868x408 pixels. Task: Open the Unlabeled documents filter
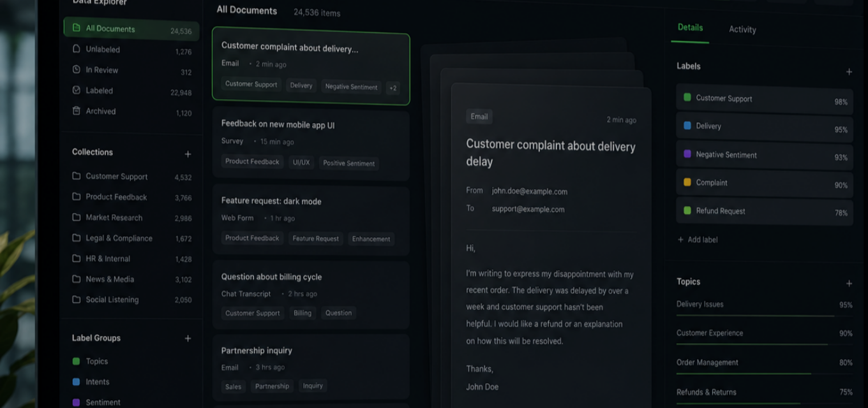tap(131, 50)
